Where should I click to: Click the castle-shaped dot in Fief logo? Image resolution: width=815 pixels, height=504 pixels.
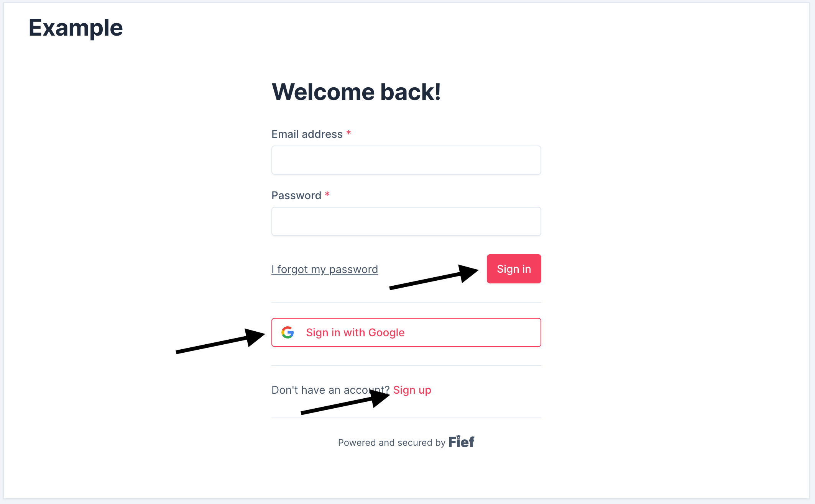pos(458,437)
